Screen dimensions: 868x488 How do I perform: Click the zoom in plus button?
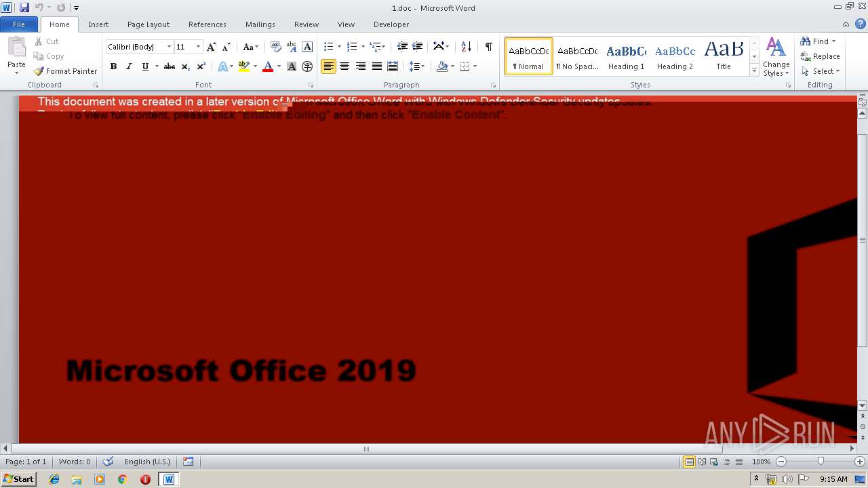coord(860,462)
